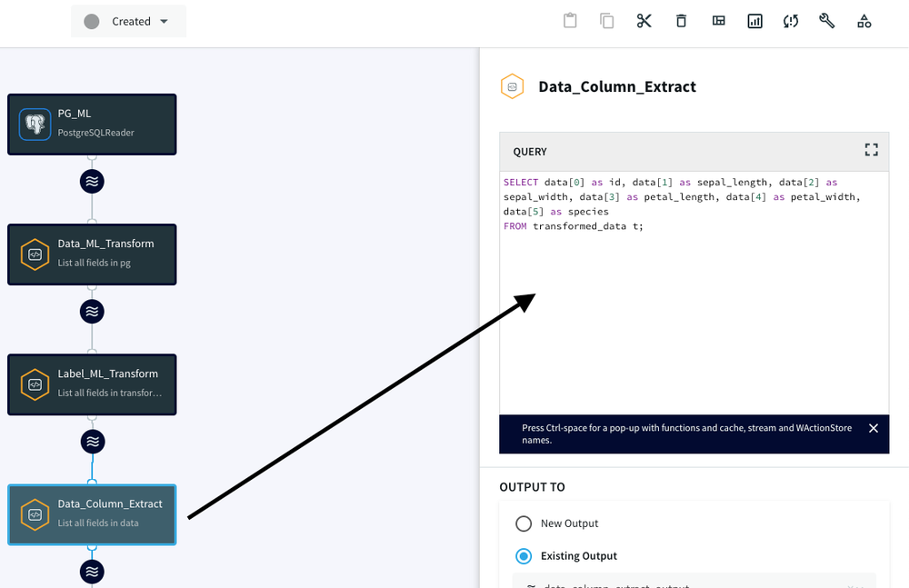
Task: Click the copy icon in toolbar
Action: [606, 21]
